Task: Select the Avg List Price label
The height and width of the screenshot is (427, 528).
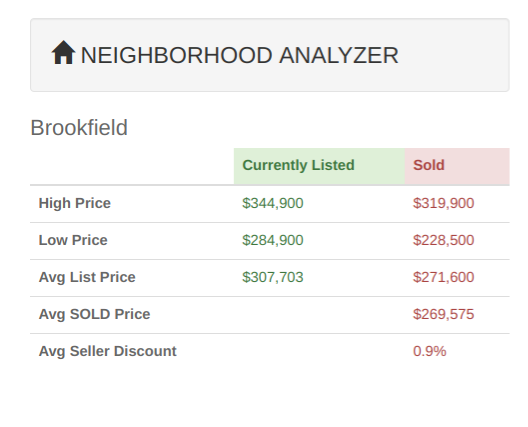Action: 87,277
